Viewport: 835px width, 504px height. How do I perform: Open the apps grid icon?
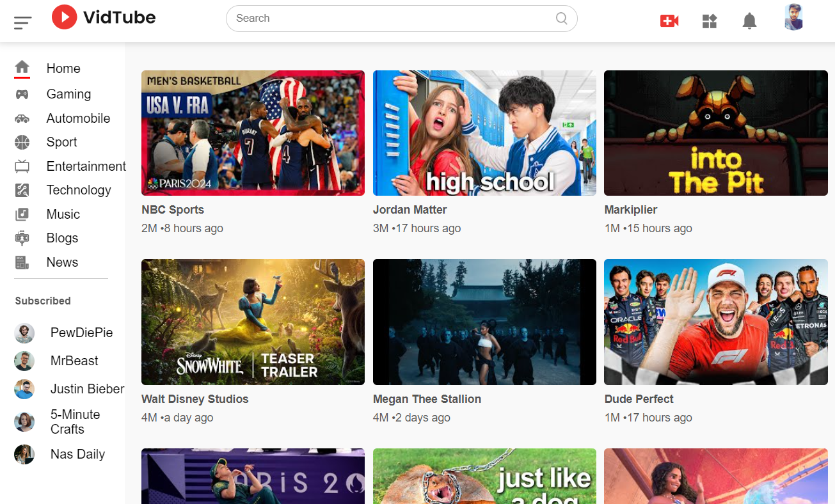pos(710,21)
